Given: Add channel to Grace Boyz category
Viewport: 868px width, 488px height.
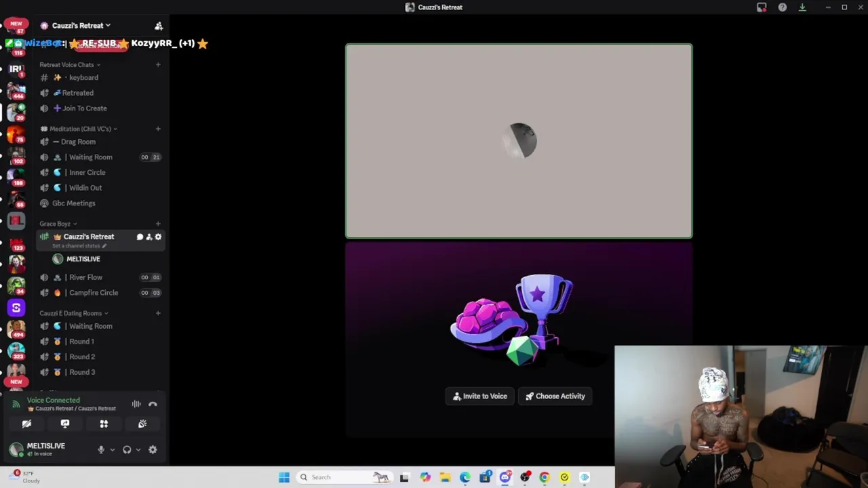Looking at the screenshot, I should 158,224.
